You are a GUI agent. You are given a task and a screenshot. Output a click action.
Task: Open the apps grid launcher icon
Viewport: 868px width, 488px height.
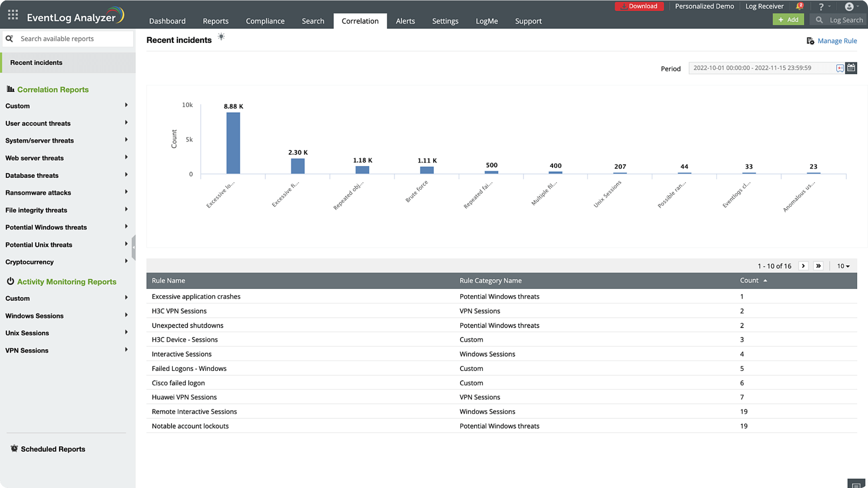point(13,15)
